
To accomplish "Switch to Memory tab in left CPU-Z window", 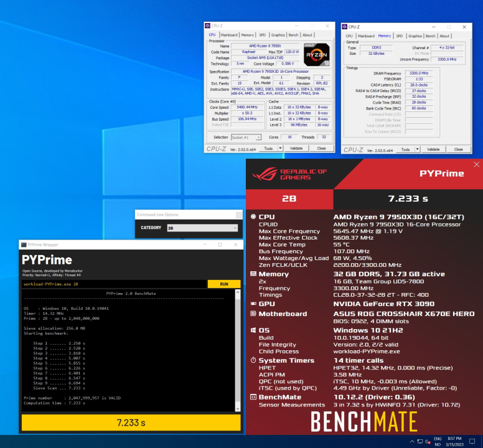I will (x=247, y=35).
